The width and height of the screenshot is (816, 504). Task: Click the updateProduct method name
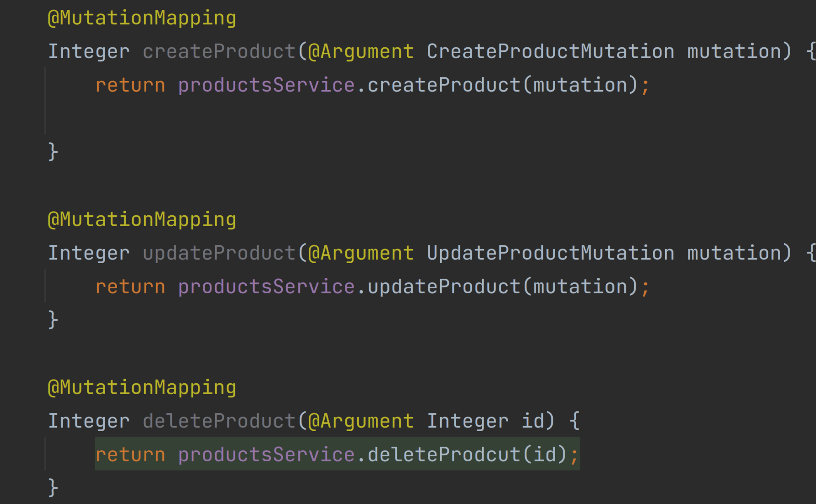[220, 252]
